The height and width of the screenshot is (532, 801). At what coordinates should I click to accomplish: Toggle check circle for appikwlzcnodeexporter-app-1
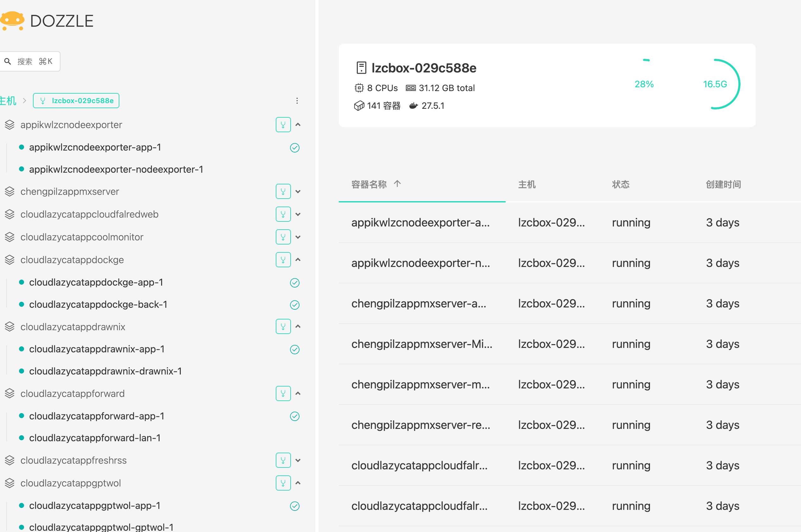(x=295, y=148)
